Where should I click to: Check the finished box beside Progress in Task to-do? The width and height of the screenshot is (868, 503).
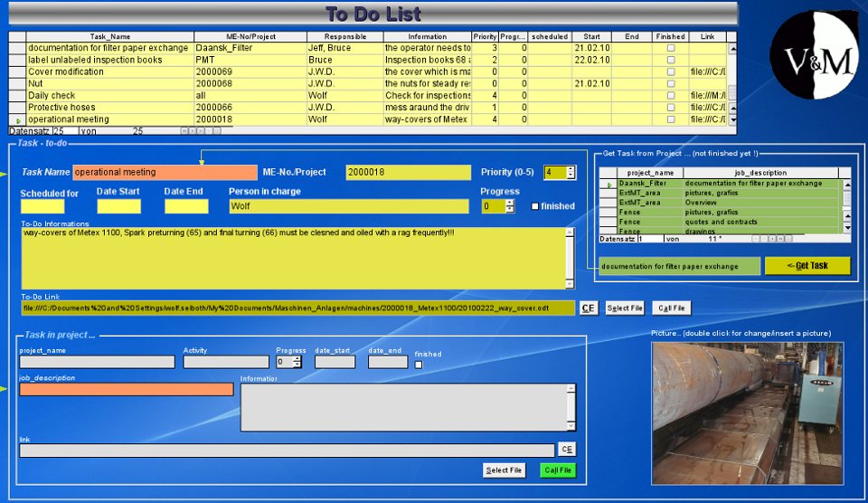click(x=534, y=206)
